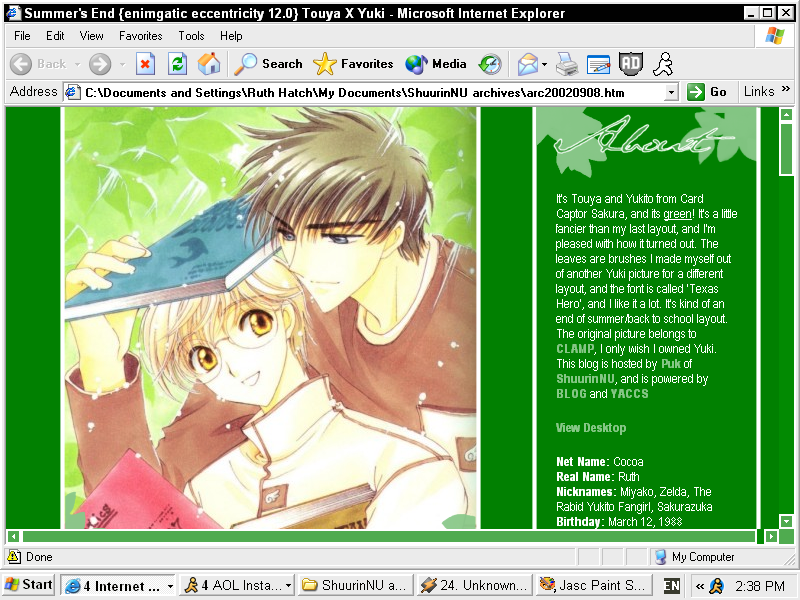Click the My Computer security zone
800x600 pixels.
[x=694, y=557]
